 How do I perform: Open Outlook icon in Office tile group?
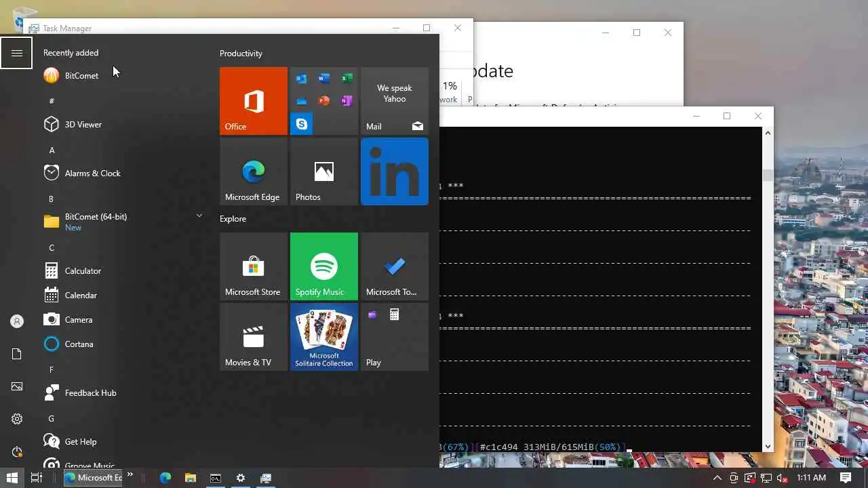coord(302,79)
